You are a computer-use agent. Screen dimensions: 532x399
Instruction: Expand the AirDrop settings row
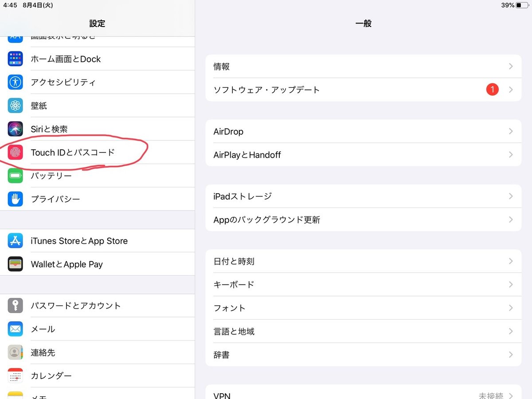(x=364, y=131)
